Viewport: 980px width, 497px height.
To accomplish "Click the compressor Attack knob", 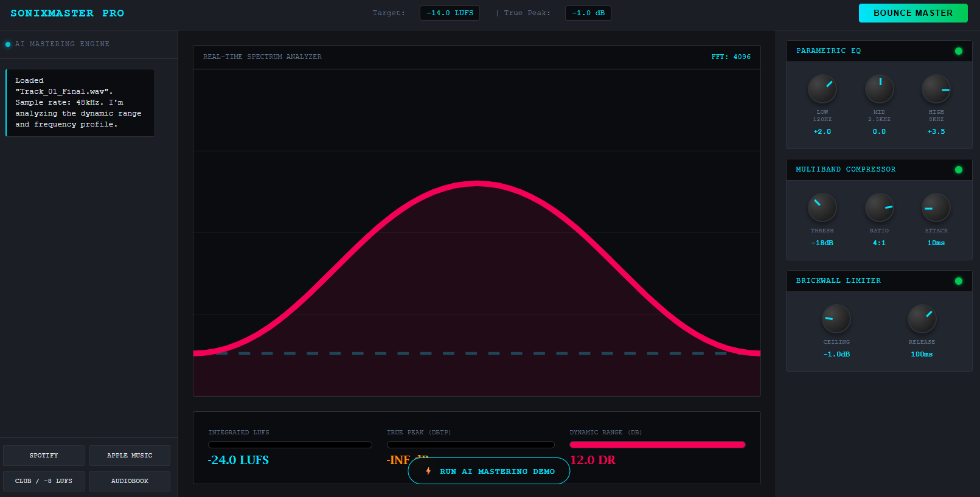I will pyautogui.click(x=936, y=208).
